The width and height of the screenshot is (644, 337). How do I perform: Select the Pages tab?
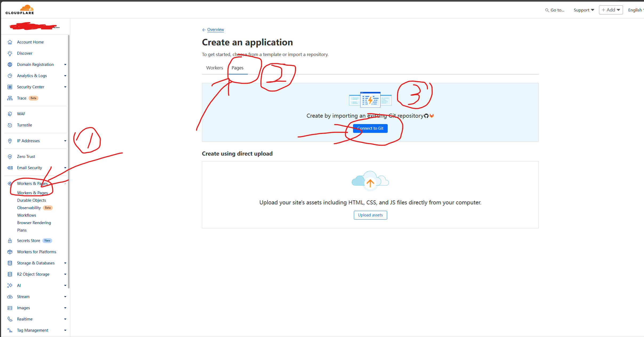pos(237,68)
